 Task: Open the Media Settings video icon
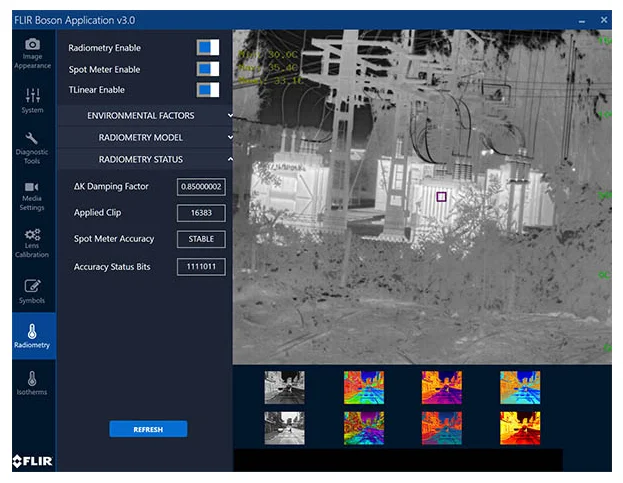coord(33,188)
